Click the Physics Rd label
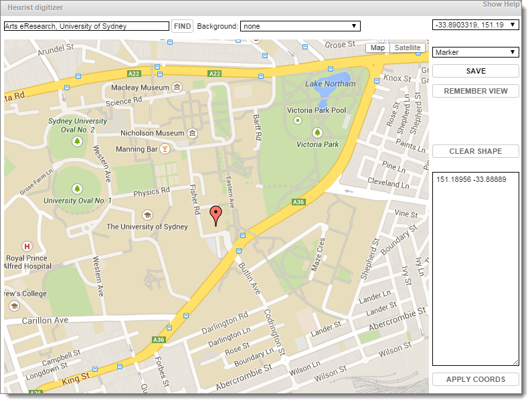This screenshot has width=532, height=404. [151, 192]
